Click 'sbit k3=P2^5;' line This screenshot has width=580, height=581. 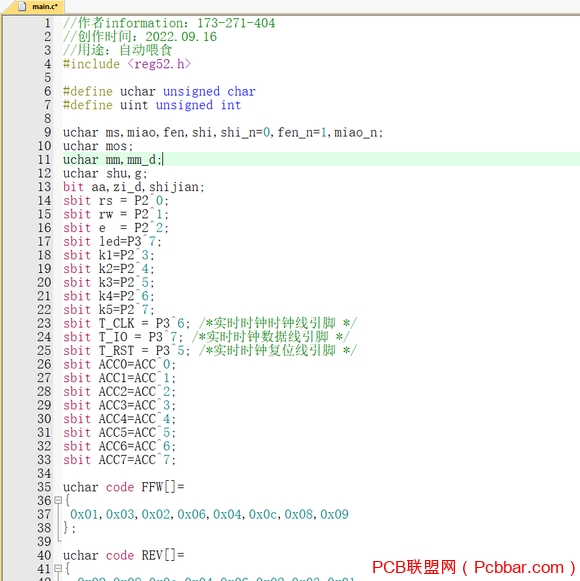point(109,283)
